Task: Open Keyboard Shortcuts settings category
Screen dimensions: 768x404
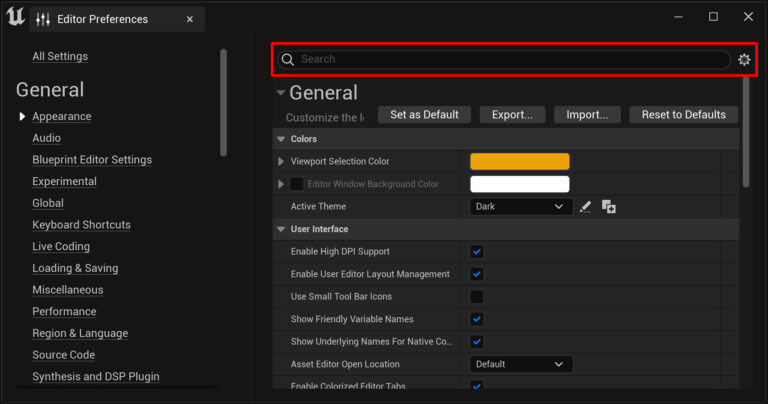Action: pyautogui.click(x=81, y=225)
